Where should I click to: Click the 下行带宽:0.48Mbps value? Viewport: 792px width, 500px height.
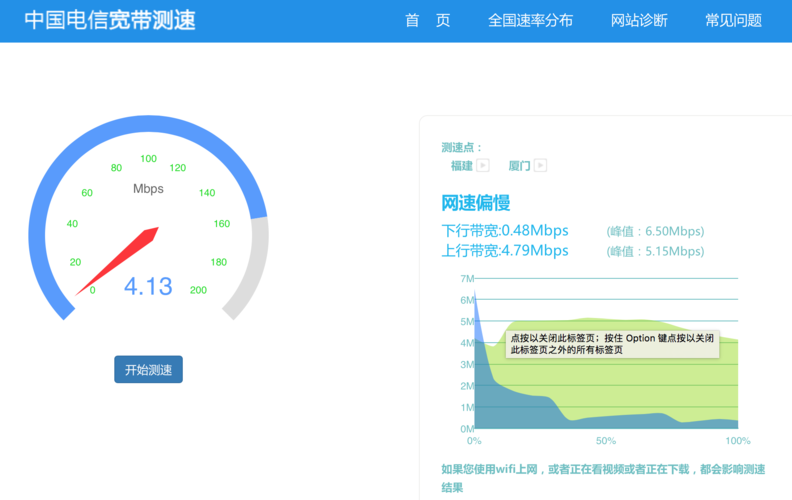[x=505, y=231]
